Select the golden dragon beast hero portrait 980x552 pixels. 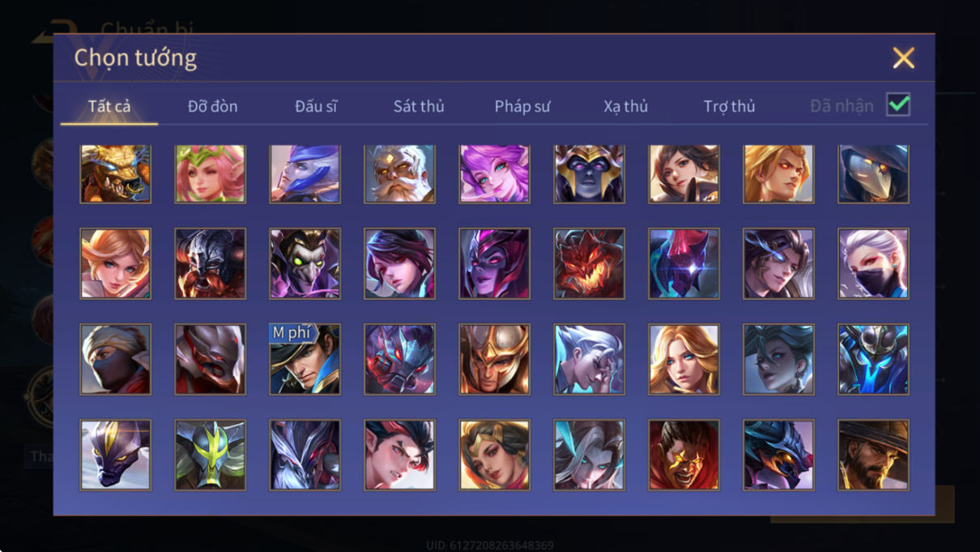click(x=116, y=173)
